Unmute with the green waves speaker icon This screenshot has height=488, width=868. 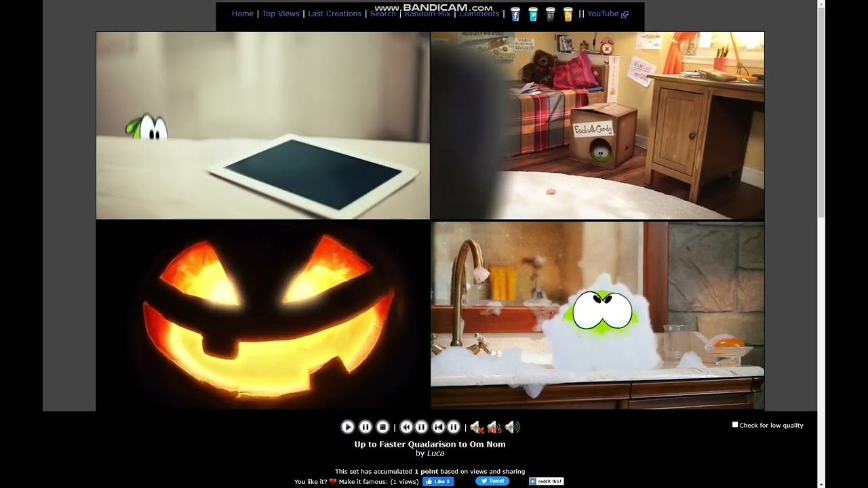(512, 427)
